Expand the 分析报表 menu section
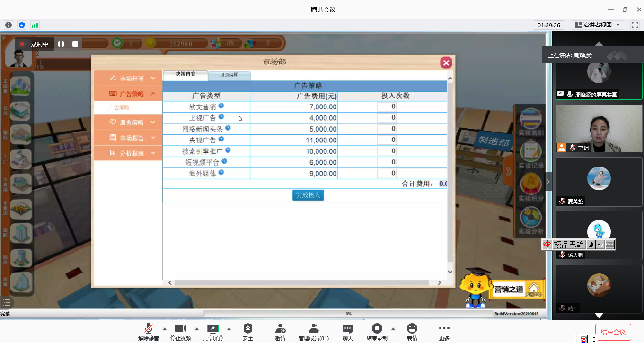 click(x=128, y=153)
